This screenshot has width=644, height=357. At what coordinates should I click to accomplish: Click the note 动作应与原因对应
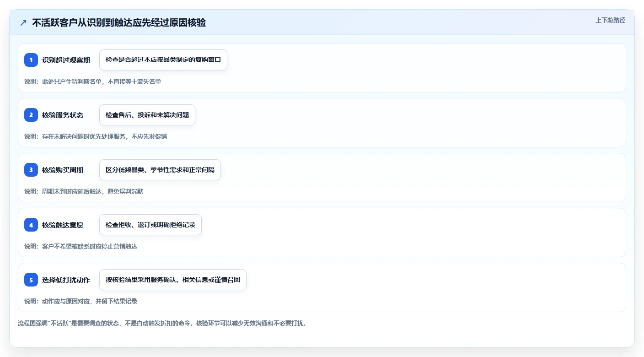80,301
